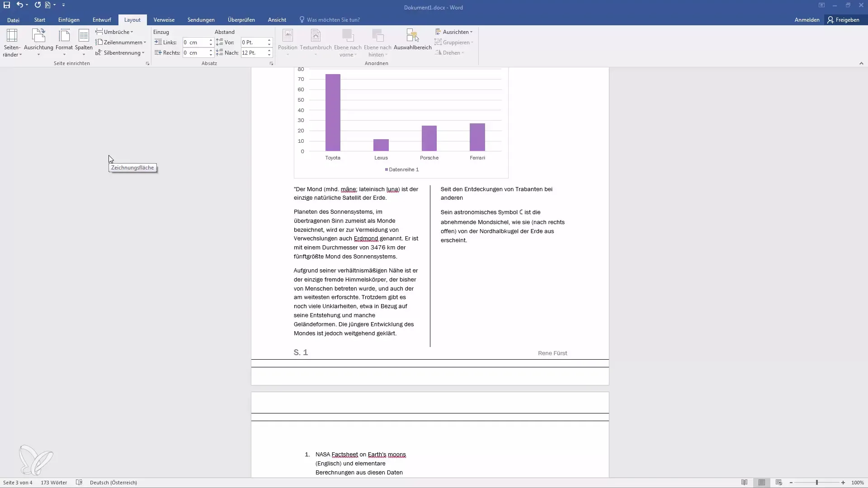Switch to the Sendungen tab
The image size is (868, 488).
[x=201, y=20]
